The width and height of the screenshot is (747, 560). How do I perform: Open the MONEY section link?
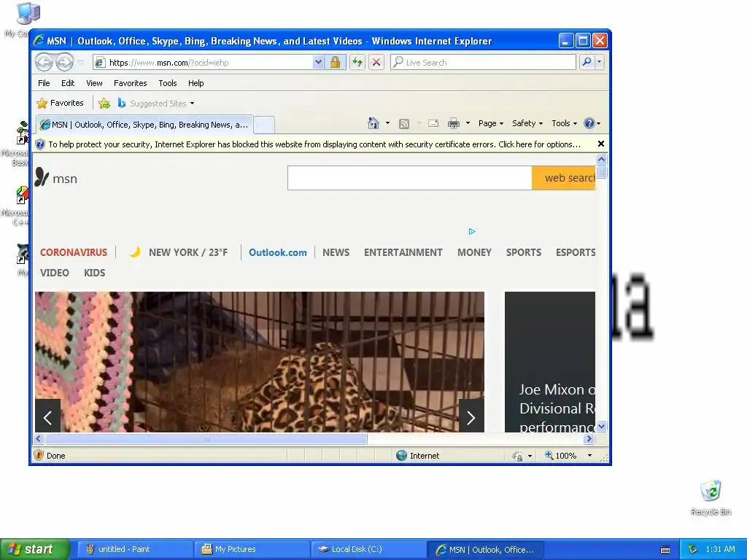pos(474,252)
